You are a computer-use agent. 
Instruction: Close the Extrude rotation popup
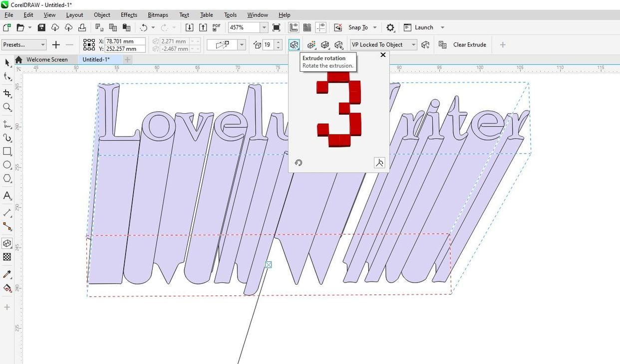pos(383,55)
